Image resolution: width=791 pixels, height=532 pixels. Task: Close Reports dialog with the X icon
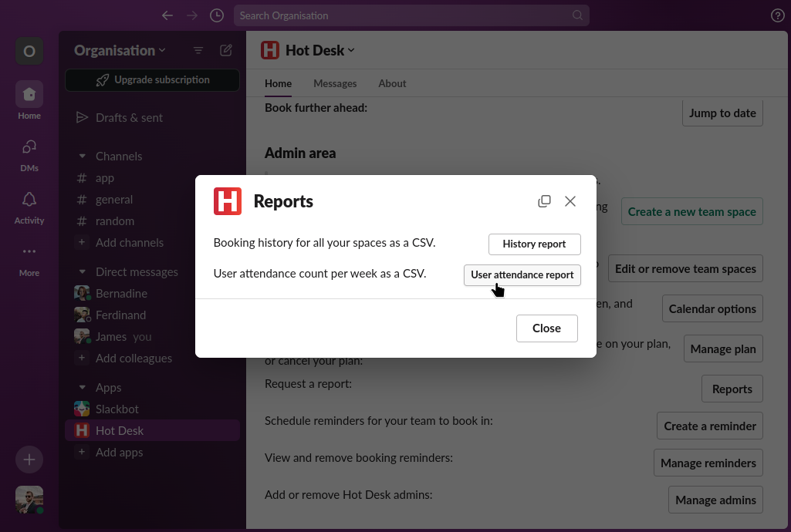(x=570, y=201)
